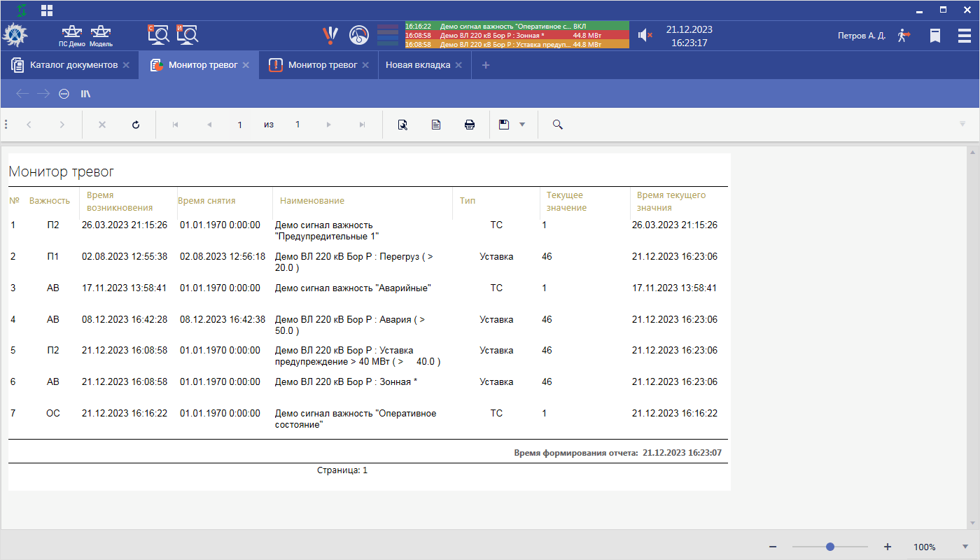The width and height of the screenshot is (980, 560).
Task: Switch to Новая вкладка tab
Action: [x=417, y=65]
